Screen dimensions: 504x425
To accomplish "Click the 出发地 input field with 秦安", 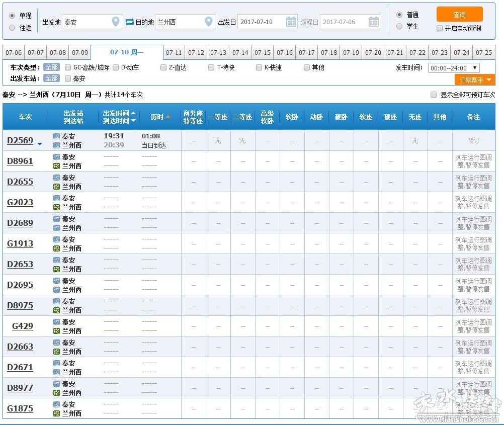I will [85, 22].
